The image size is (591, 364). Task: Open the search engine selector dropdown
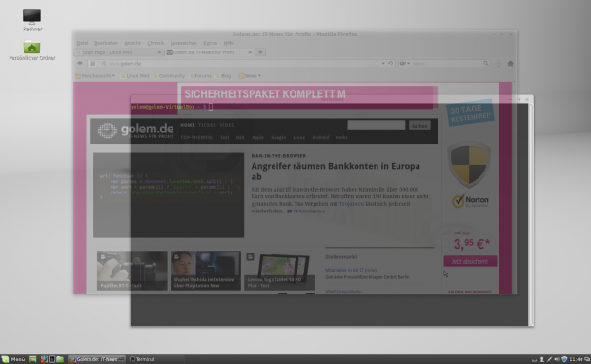[405, 64]
